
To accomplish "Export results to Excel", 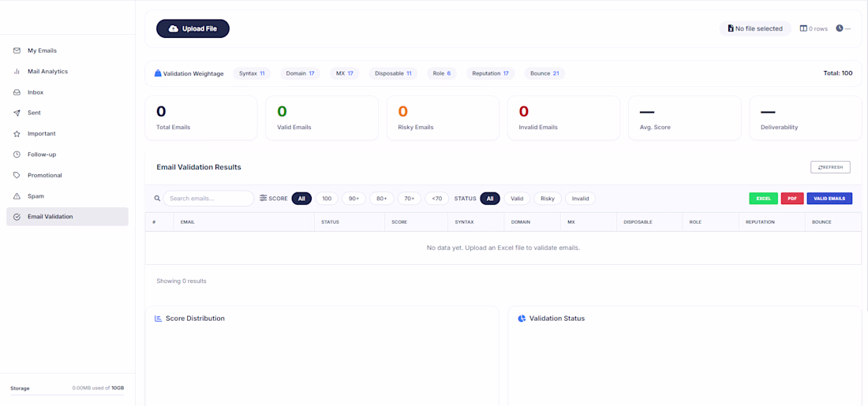I will (x=763, y=198).
